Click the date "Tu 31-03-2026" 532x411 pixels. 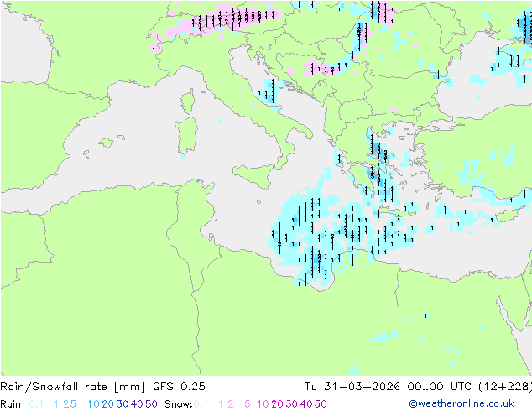[352, 387]
